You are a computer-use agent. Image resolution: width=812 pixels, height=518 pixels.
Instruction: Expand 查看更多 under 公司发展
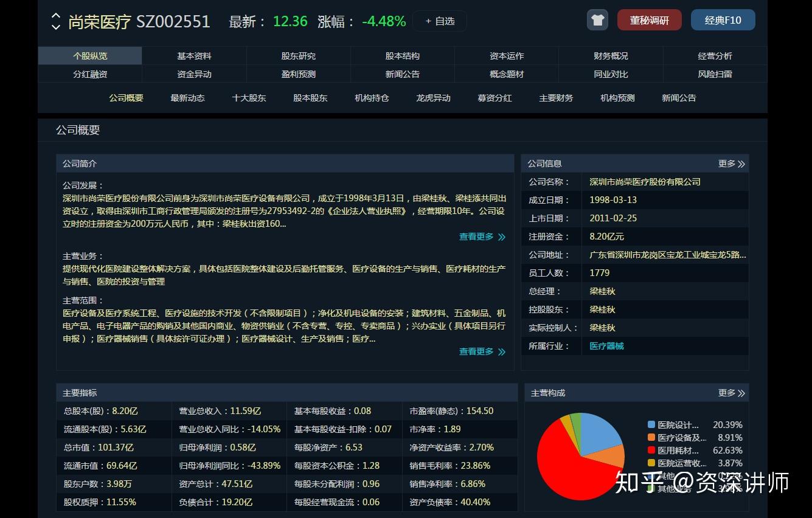pyautogui.click(x=482, y=237)
